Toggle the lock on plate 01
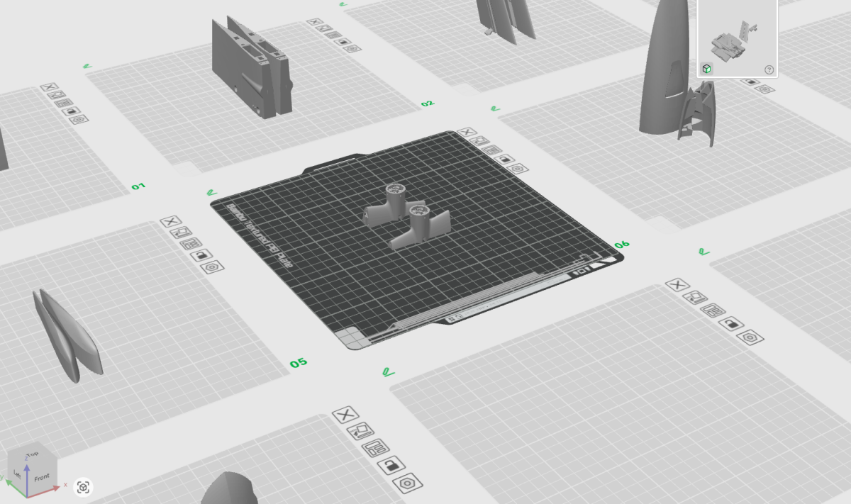The width and height of the screenshot is (851, 504). pyautogui.click(x=71, y=111)
